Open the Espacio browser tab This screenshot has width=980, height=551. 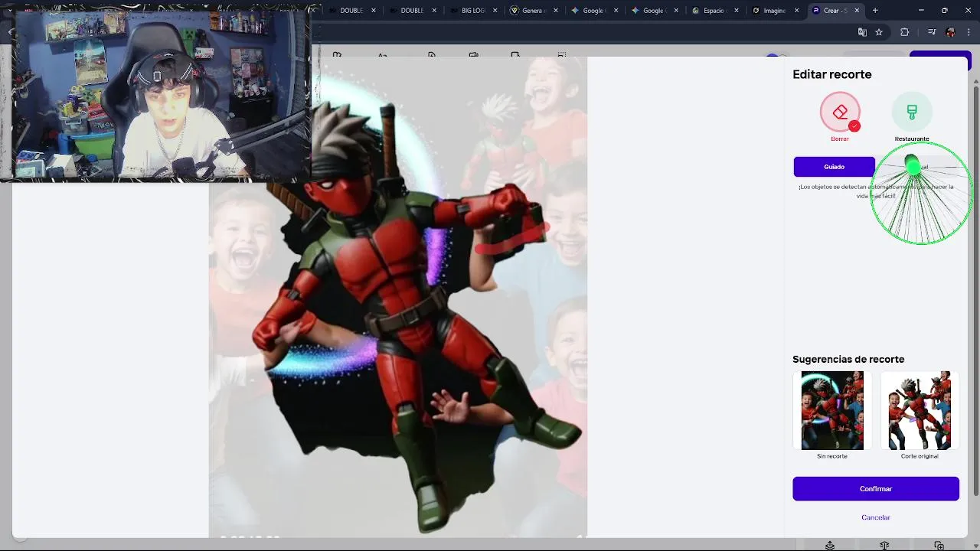714,11
